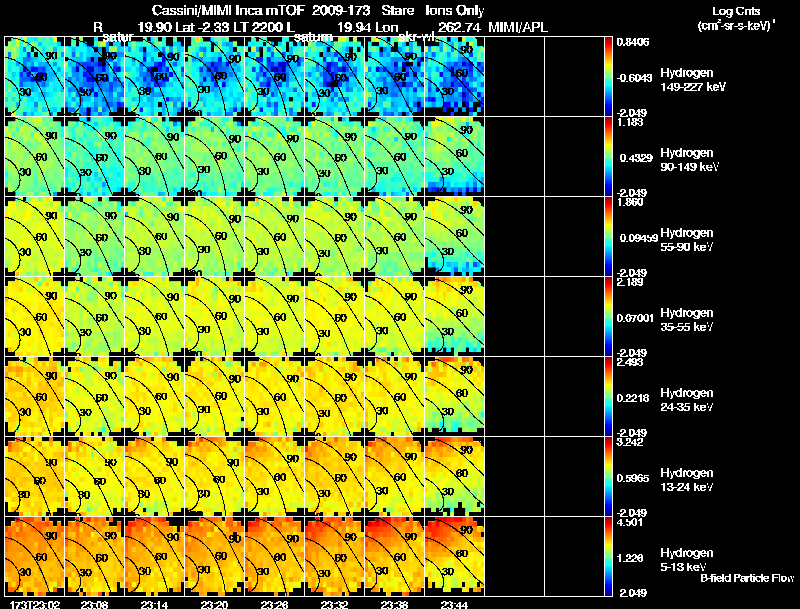
Task: Select the 149-227 keV image at 23:44
Action: pos(454,77)
